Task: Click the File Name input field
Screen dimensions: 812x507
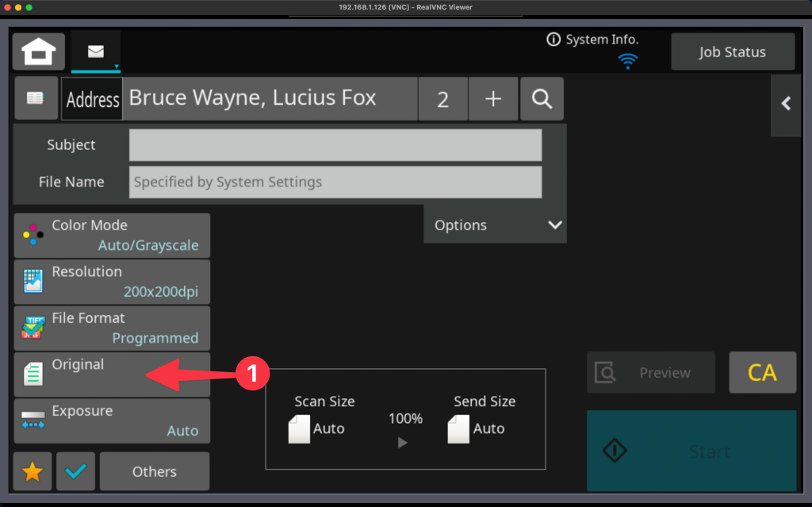Action: click(335, 182)
